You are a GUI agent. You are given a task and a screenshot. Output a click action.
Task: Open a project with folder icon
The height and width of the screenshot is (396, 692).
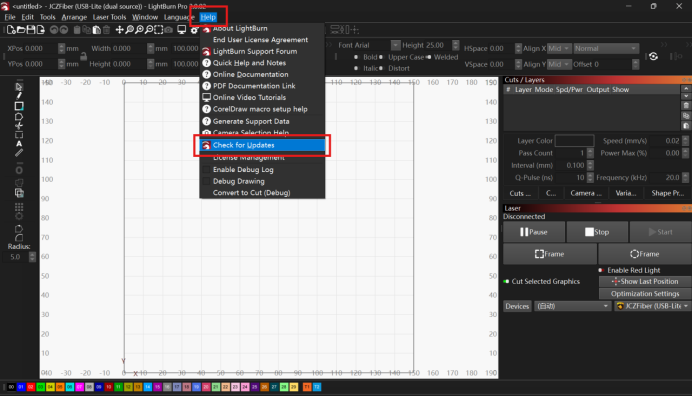pos(21,30)
